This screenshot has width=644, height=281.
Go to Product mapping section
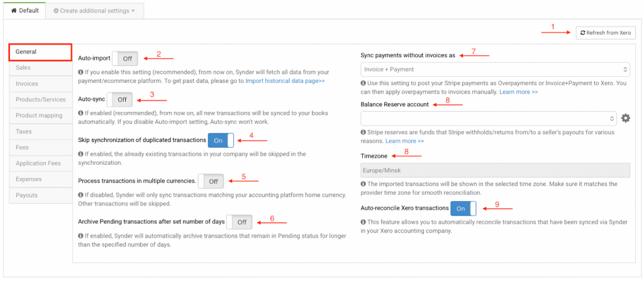[x=40, y=116]
